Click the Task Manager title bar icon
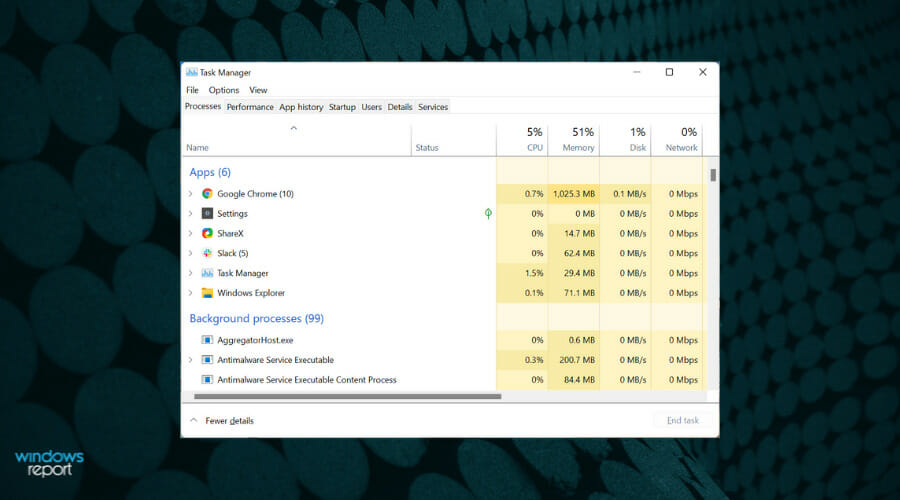The width and height of the screenshot is (900, 500). tap(192, 72)
